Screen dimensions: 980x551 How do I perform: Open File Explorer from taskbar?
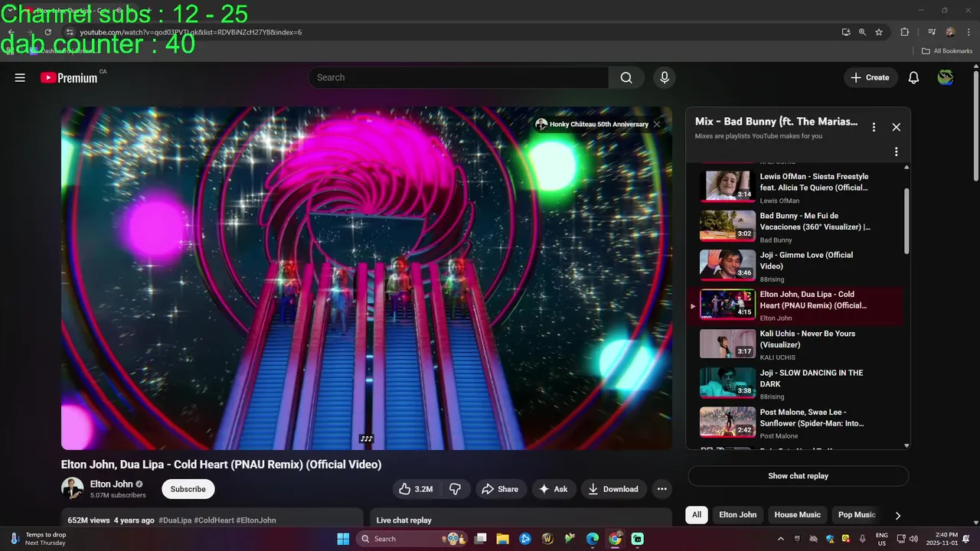click(x=503, y=539)
